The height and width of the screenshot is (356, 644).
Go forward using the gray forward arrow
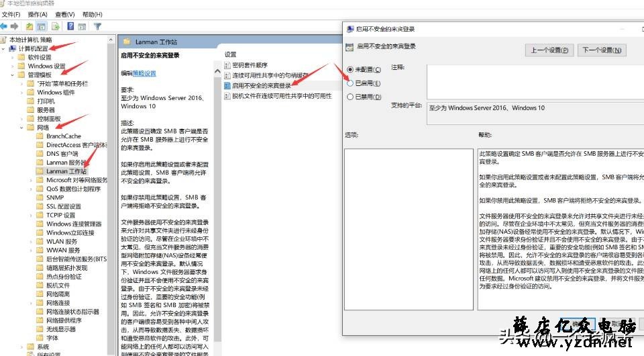(x=15, y=26)
